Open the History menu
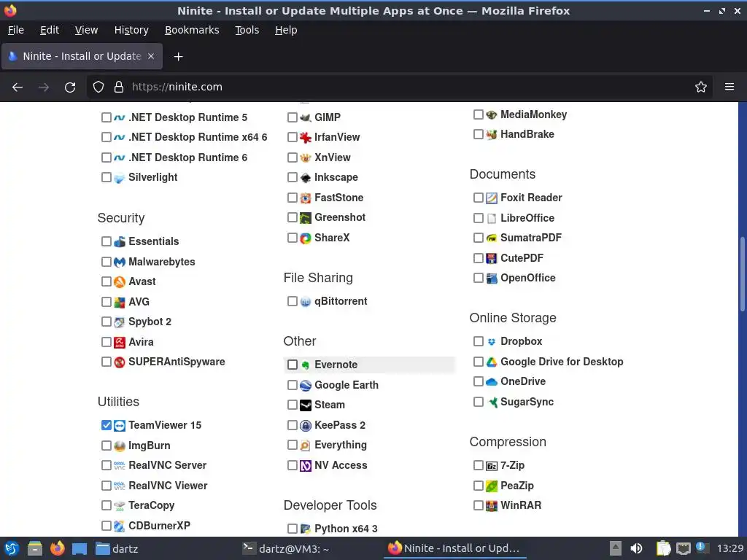The height and width of the screenshot is (560, 747). click(131, 30)
